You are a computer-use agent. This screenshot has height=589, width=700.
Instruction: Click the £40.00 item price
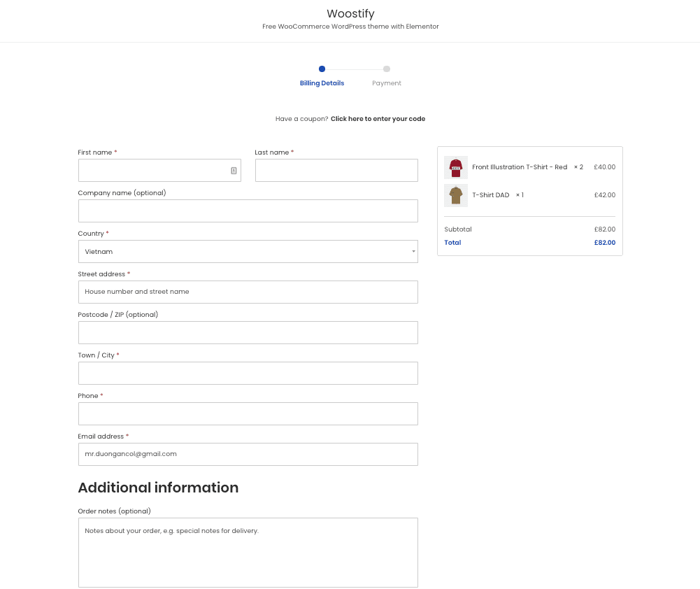(604, 167)
